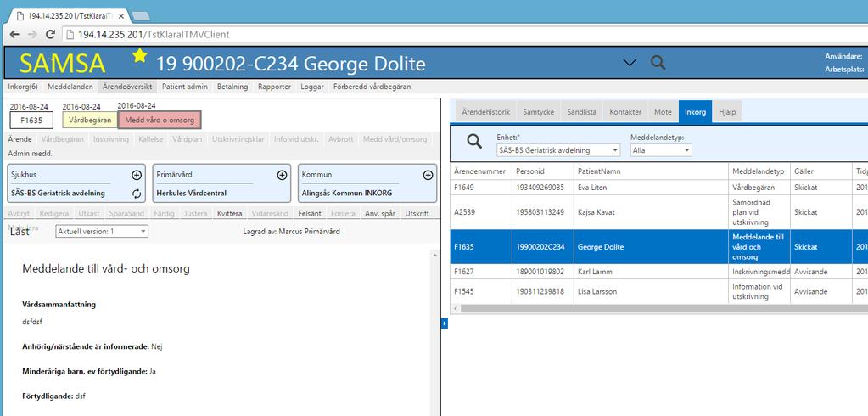Expand the patient header chevron
This screenshot has width=868, height=416.
point(630,63)
